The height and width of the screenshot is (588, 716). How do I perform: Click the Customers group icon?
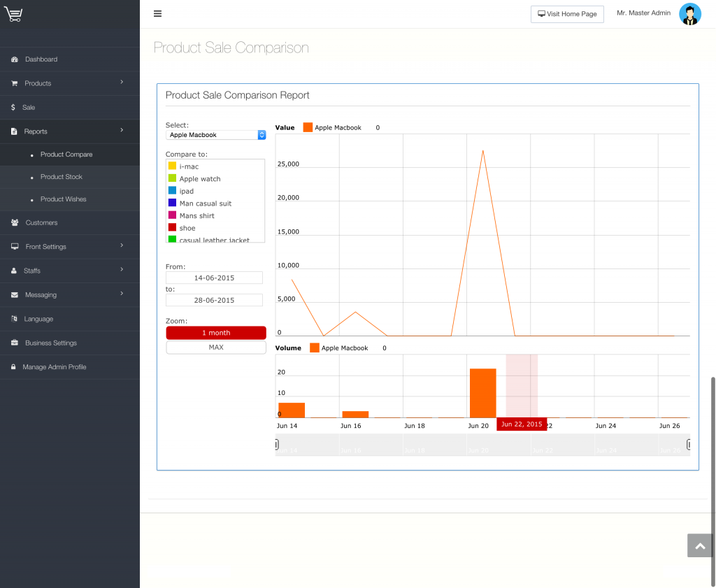(15, 223)
